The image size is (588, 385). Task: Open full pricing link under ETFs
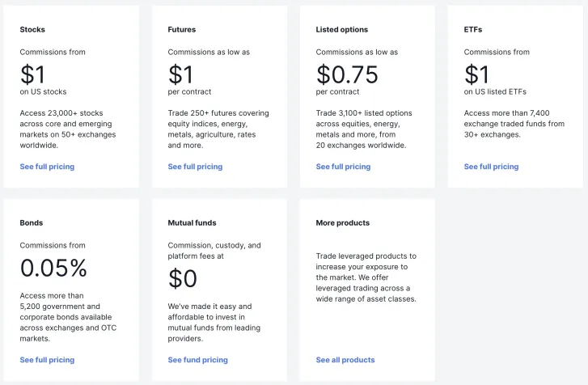pos(491,167)
